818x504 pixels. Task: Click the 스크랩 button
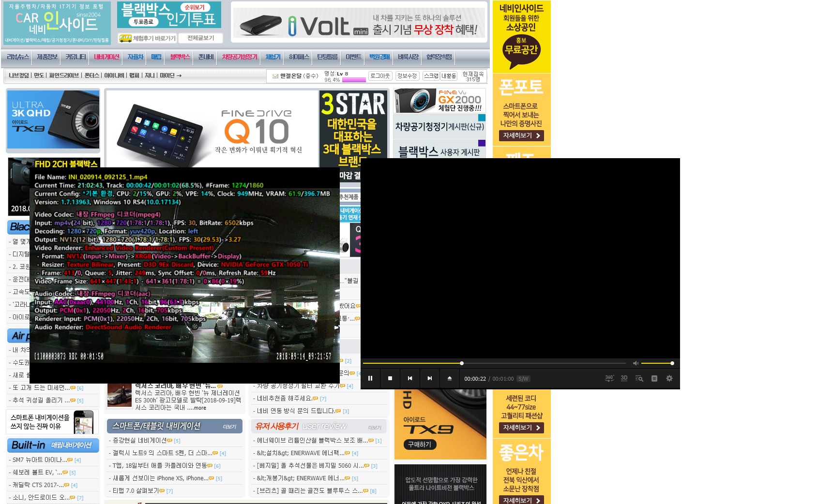431,76
